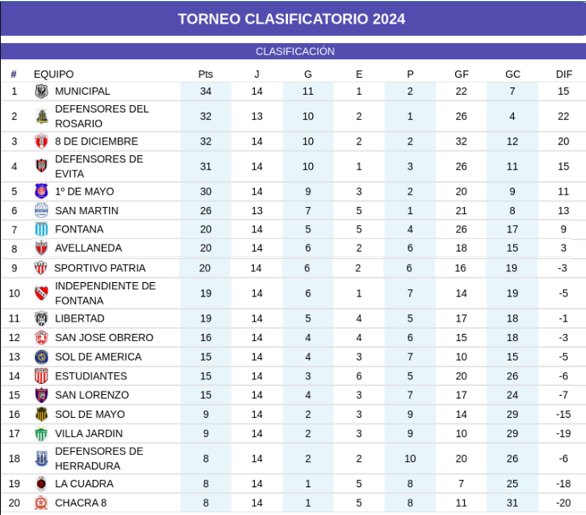Screen dimensions: 586x515
Task: Click the 8 de Diciembre shield icon
Action: pyautogui.click(x=41, y=141)
